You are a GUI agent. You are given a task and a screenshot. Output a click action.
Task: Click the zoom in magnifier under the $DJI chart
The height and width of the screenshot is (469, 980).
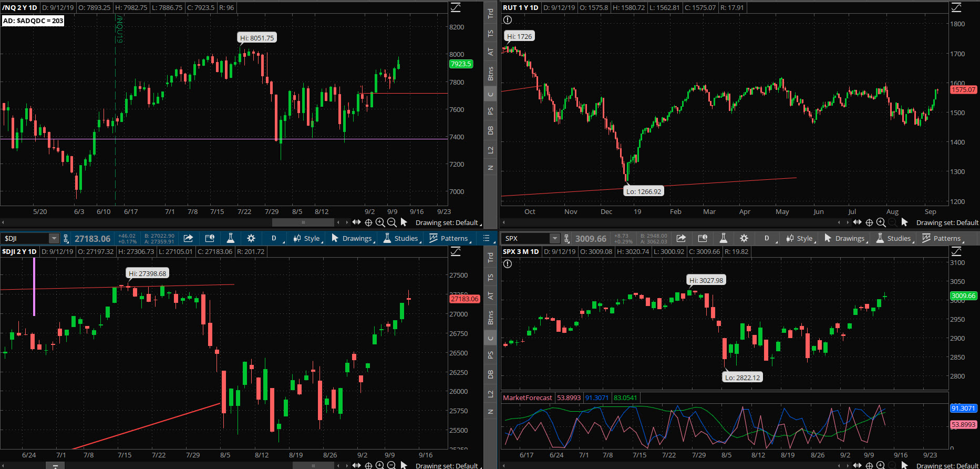(x=380, y=465)
